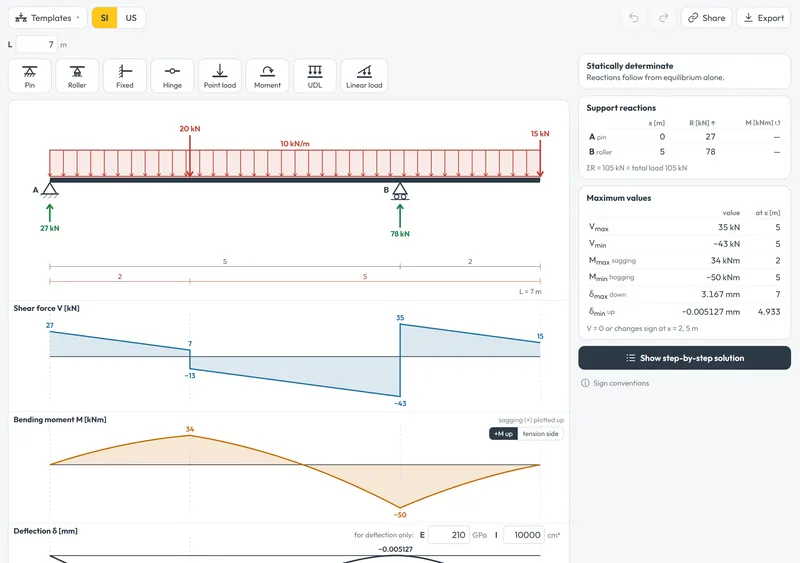
Task: Click the δmax down 3.167 mm value
Action: click(x=720, y=294)
